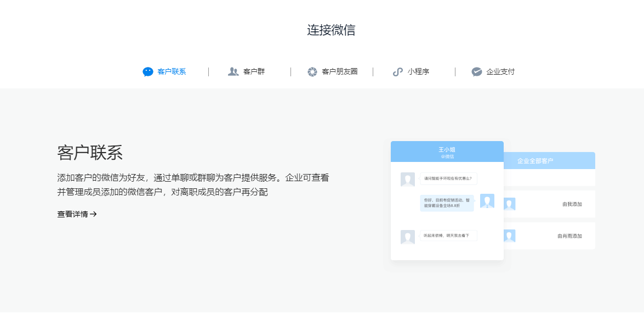
Task: Click the 由我添加 label
Action: coord(572,204)
